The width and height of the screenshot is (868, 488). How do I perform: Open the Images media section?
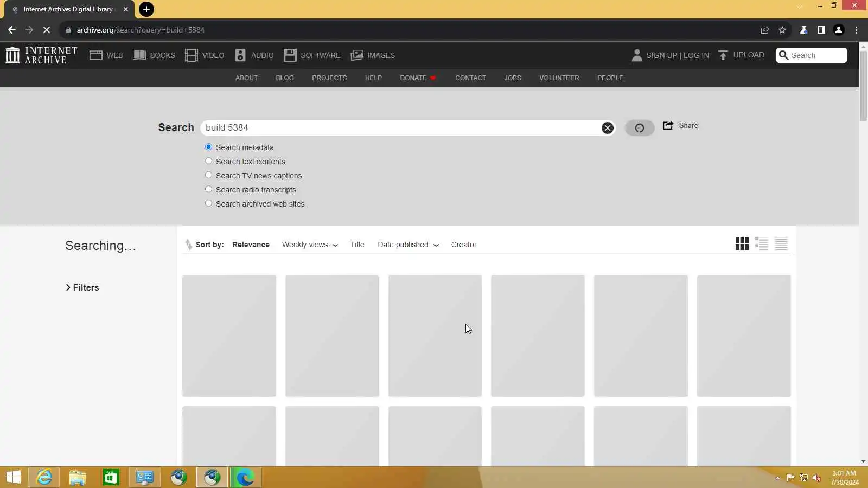pos(373,55)
